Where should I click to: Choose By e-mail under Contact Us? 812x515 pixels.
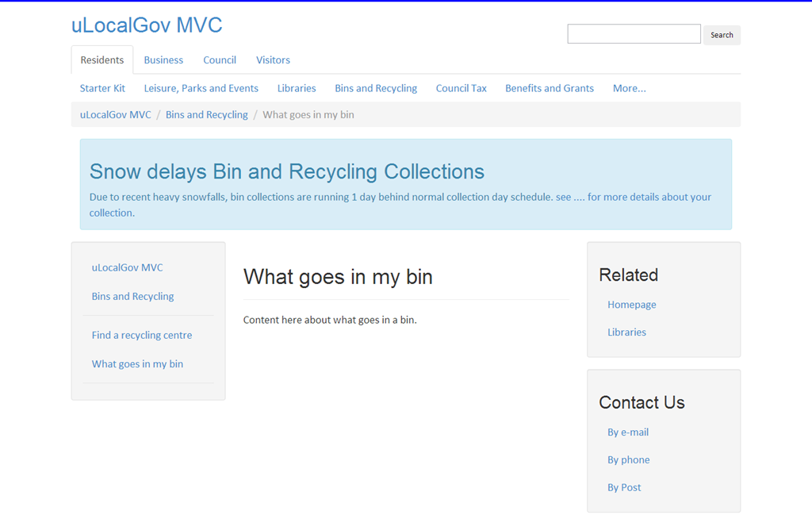click(x=628, y=432)
